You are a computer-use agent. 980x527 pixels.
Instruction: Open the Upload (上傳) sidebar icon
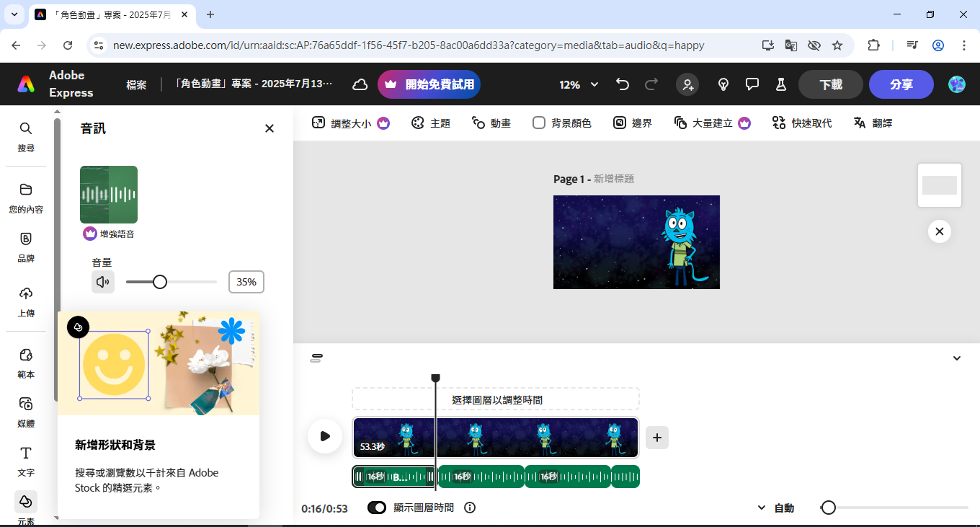click(26, 301)
